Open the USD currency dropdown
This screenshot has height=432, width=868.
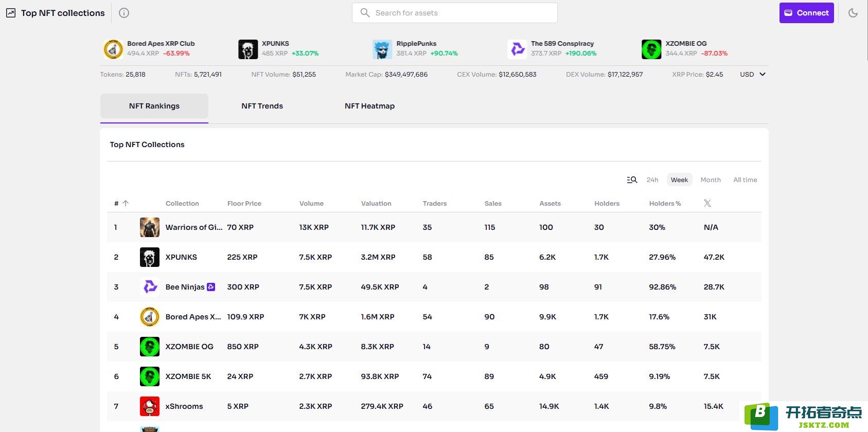pos(753,75)
